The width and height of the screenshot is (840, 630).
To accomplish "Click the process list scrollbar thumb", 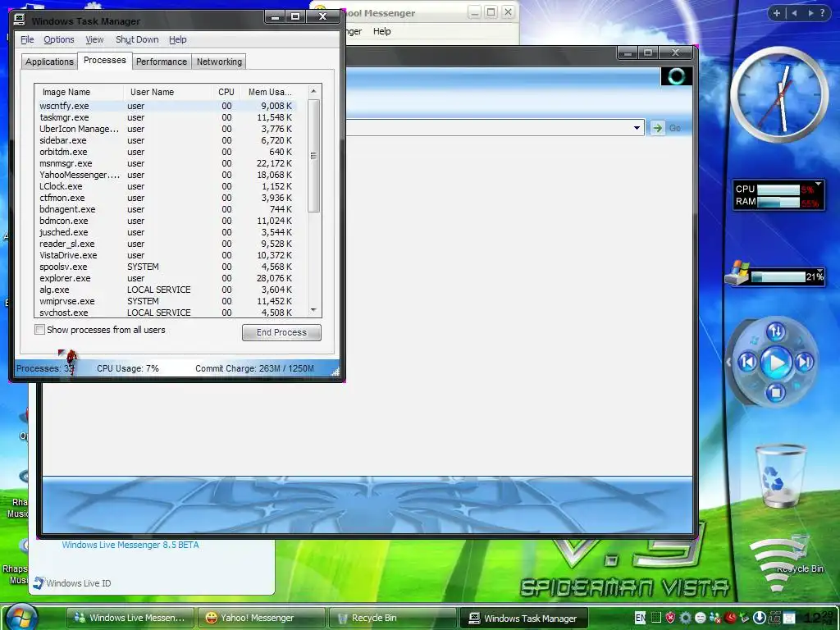I will [314, 156].
